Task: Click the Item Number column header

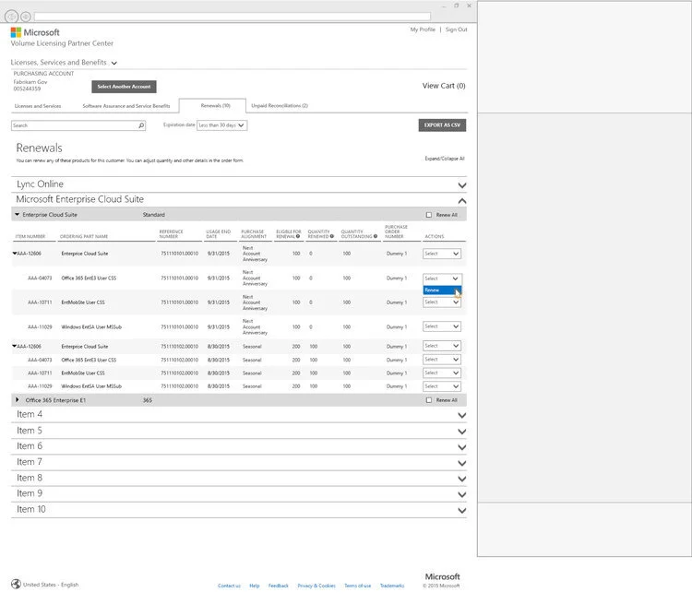Action: pyautogui.click(x=30, y=236)
